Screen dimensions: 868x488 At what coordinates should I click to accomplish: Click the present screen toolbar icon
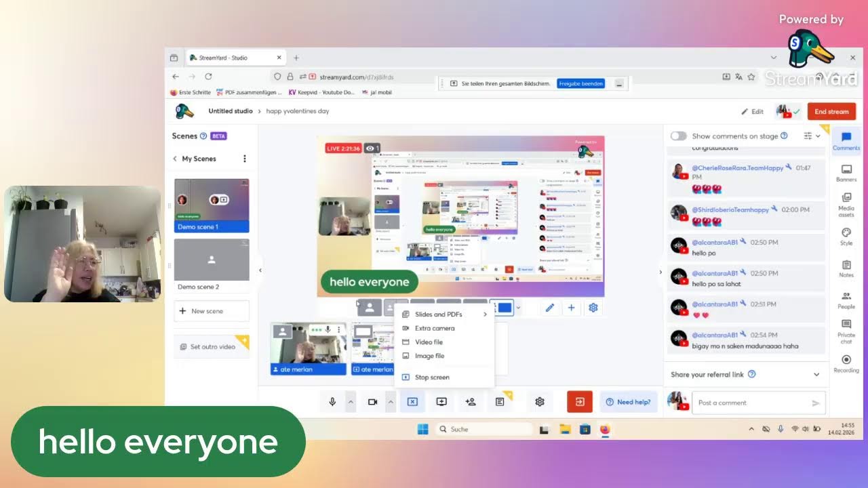tap(441, 402)
